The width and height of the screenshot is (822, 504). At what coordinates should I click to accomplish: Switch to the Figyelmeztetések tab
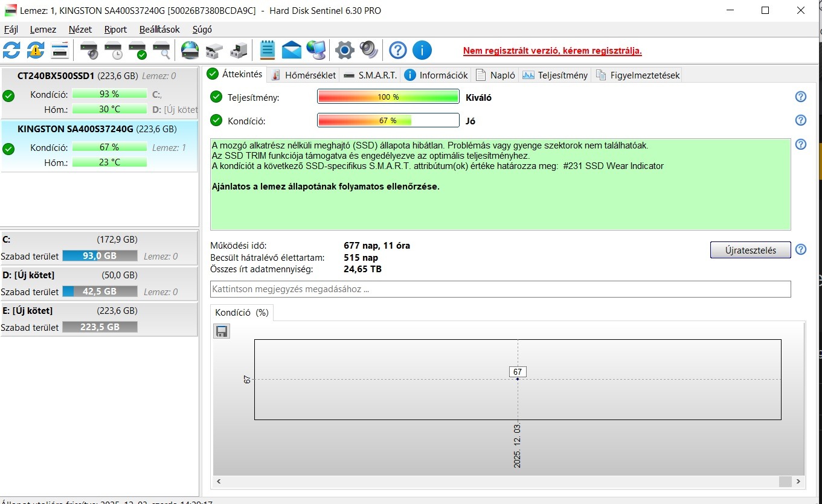637,75
